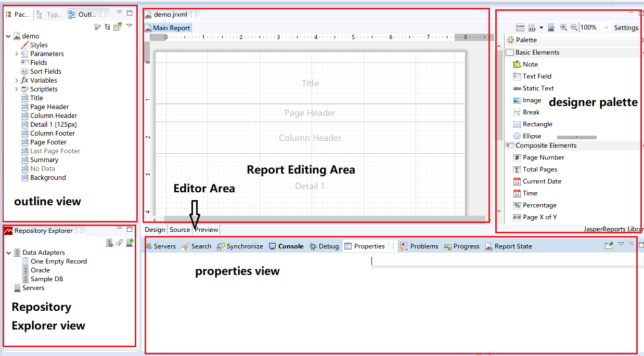644x356 pixels.
Task: Click the Create Data Adapter icon
Action: click(x=109, y=243)
